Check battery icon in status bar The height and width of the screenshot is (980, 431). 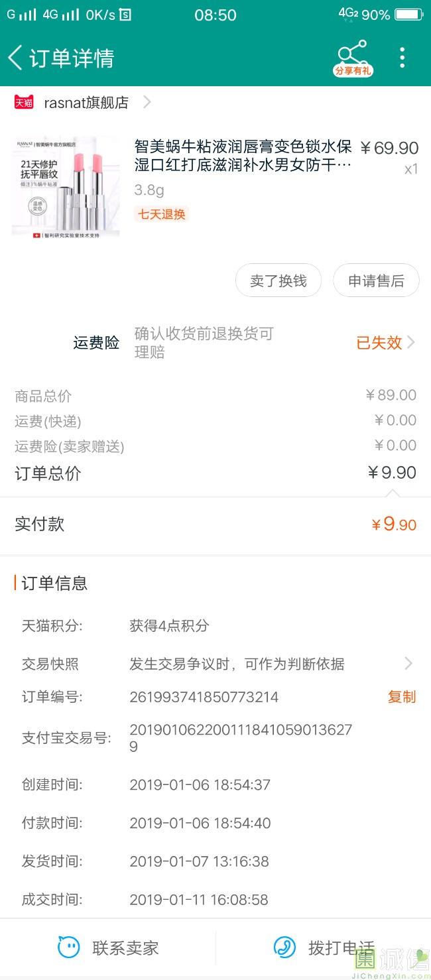408,15
